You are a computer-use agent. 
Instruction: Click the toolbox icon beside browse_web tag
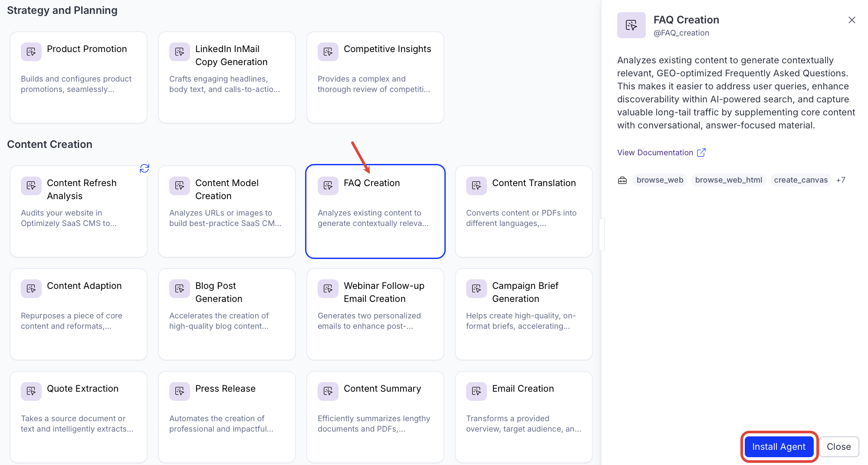tap(622, 180)
